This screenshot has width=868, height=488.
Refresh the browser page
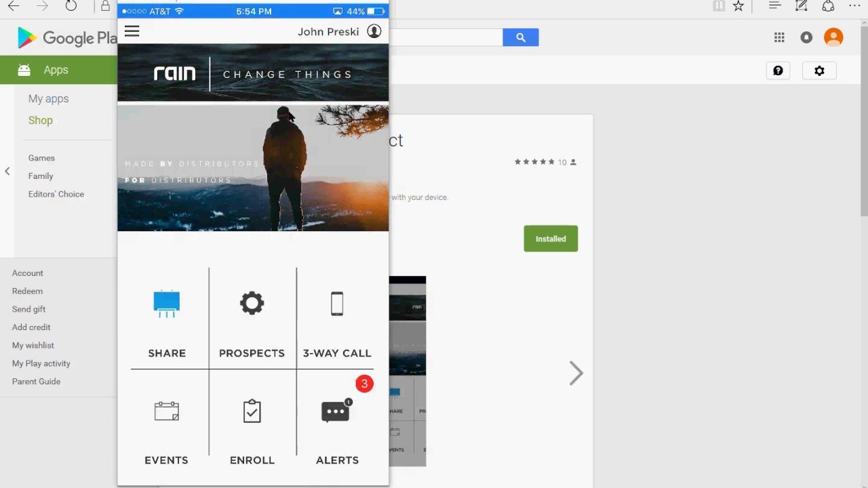pyautogui.click(x=71, y=6)
